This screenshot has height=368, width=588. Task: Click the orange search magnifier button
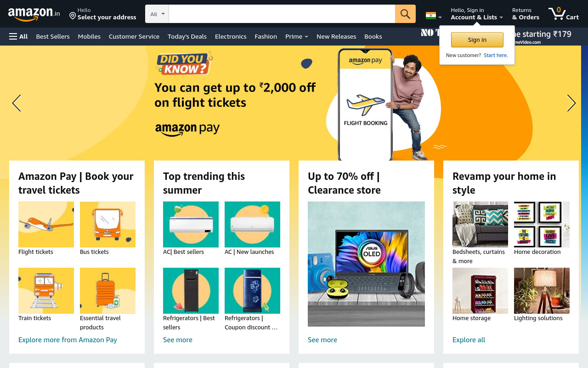point(405,14)
